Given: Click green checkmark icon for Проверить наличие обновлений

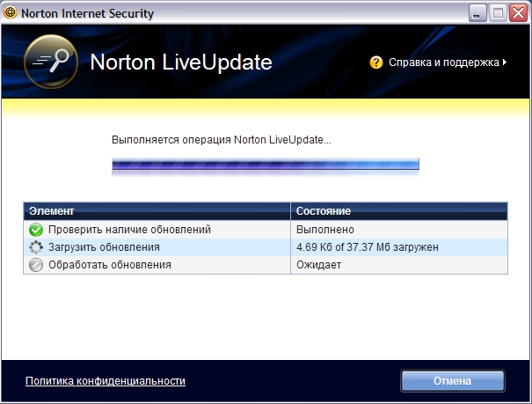Looking at the screenshot, I should pos(36,230).
